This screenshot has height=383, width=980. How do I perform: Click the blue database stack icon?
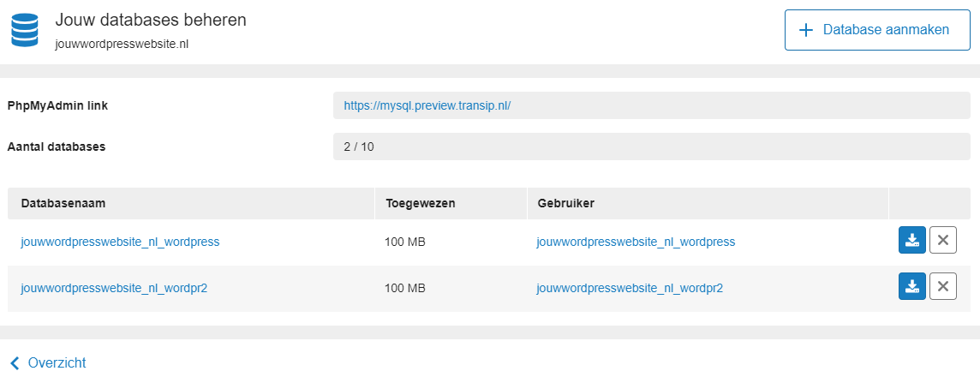pos(25,31)
